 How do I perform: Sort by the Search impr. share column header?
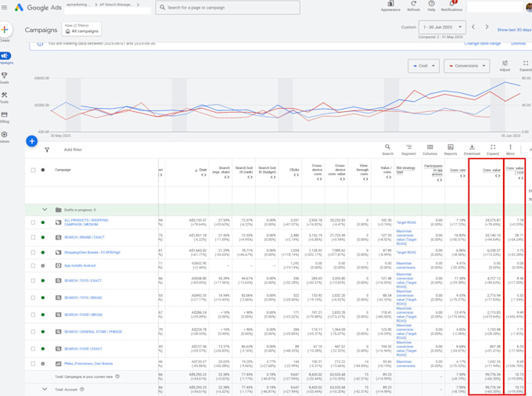(221, 170)
